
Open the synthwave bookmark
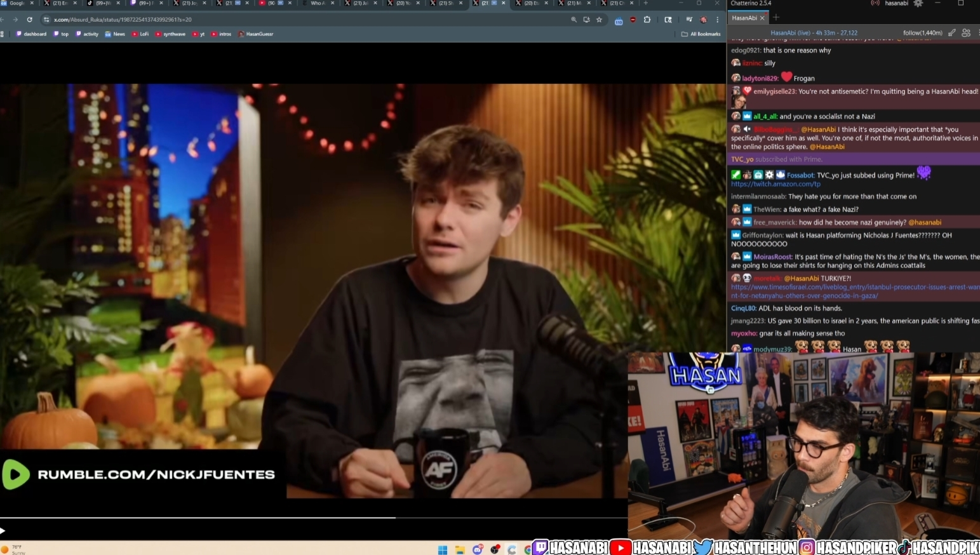point(170,34)
